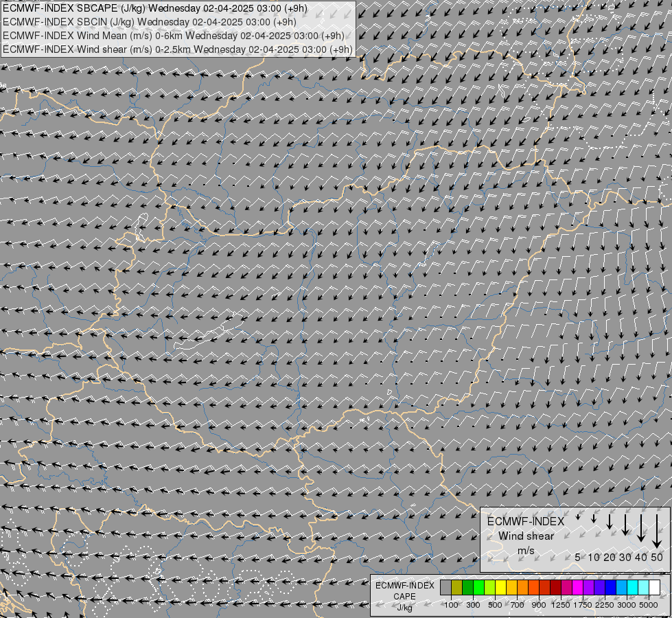The width and height of the screenshot is (672, 618).
Task: Select the olive CAPE swatch after 100
Action: point(457,587)
